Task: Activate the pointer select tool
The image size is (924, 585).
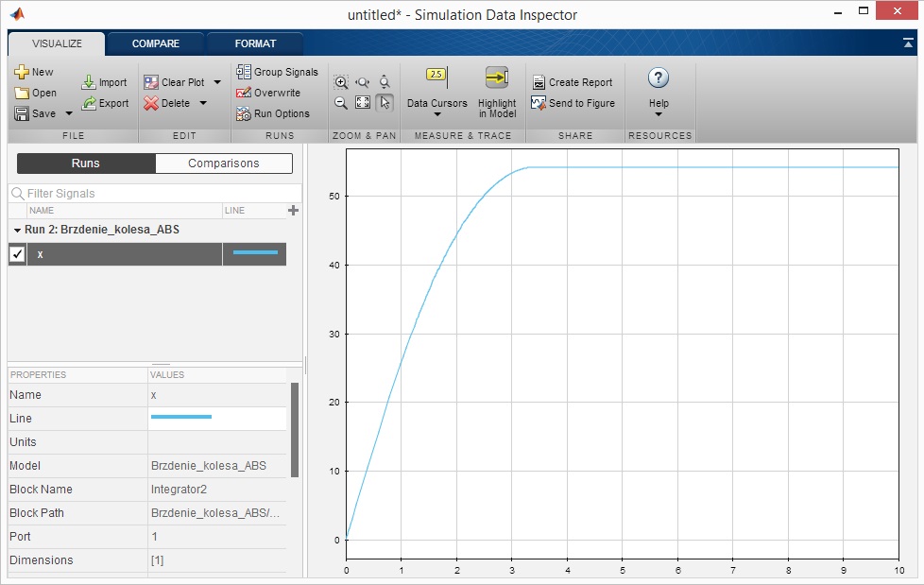Action: [x=385, y=103]
